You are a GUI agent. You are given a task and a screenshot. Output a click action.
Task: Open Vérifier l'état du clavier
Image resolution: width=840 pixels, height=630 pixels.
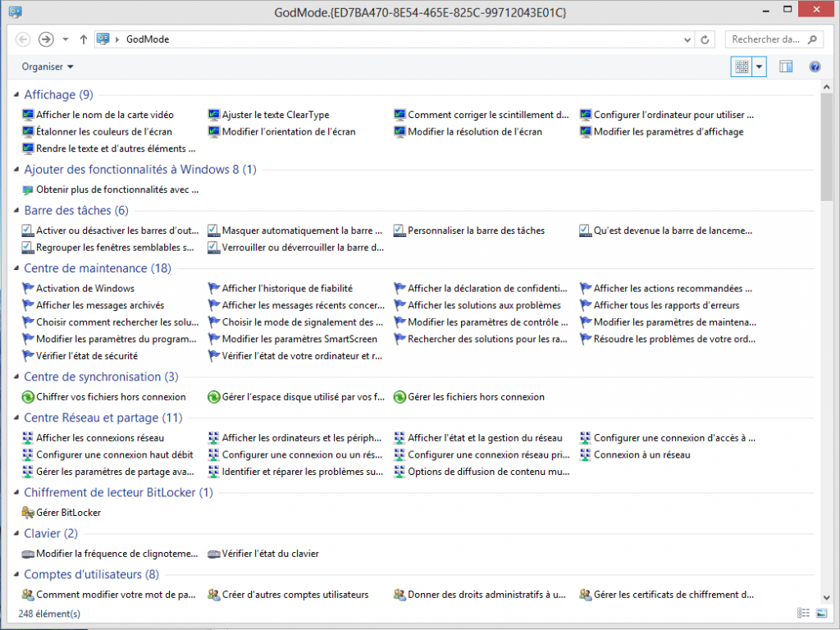(x=270, y=554)
